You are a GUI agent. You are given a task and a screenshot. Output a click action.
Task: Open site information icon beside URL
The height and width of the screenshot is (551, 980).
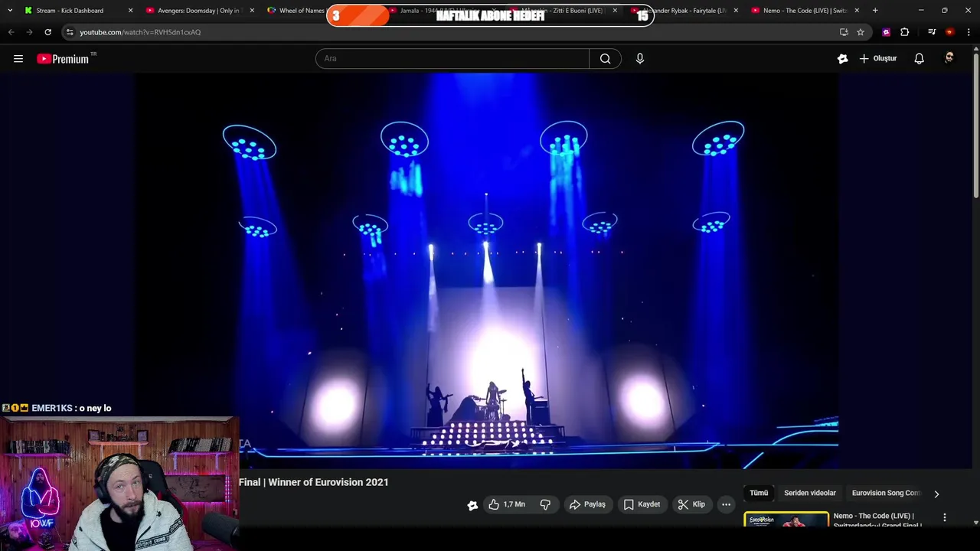(x=70, y=32)
